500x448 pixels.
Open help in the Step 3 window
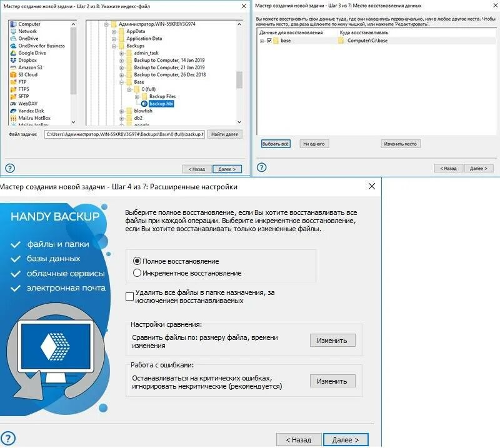[x=261, y=167]
